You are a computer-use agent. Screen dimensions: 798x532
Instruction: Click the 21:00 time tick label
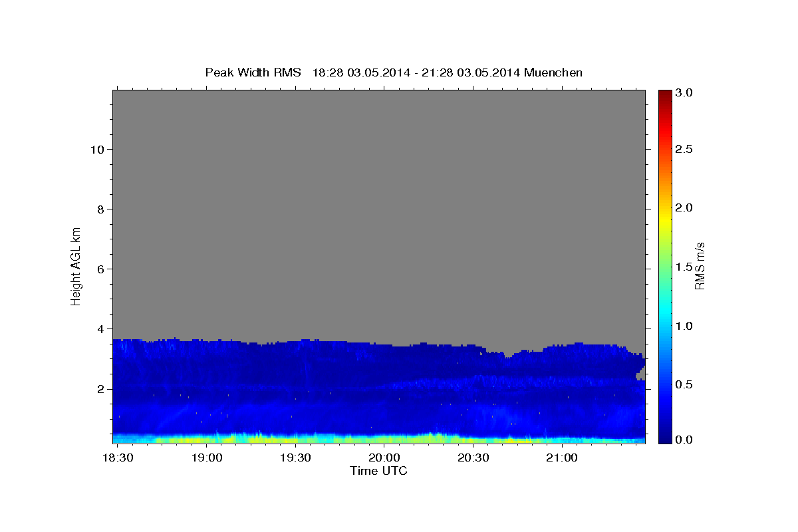(562, 458)
